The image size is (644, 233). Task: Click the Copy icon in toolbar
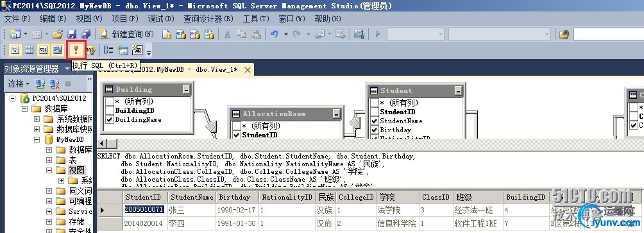pyautogui.click(x=241, y=34)
